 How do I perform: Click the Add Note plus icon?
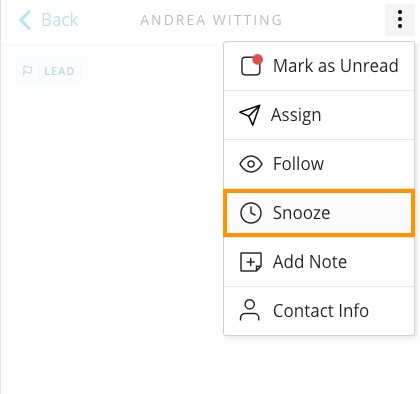coord(251,262)
